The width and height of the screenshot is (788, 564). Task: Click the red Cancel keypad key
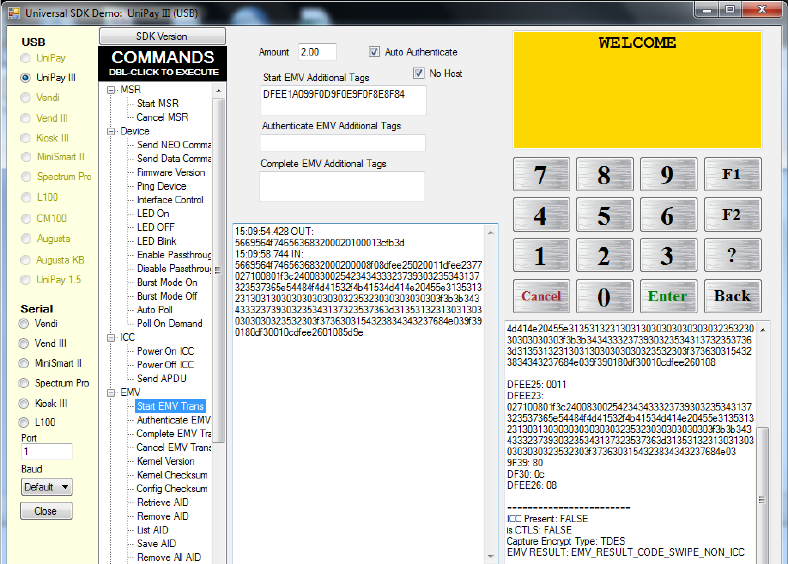coord(541,296)
